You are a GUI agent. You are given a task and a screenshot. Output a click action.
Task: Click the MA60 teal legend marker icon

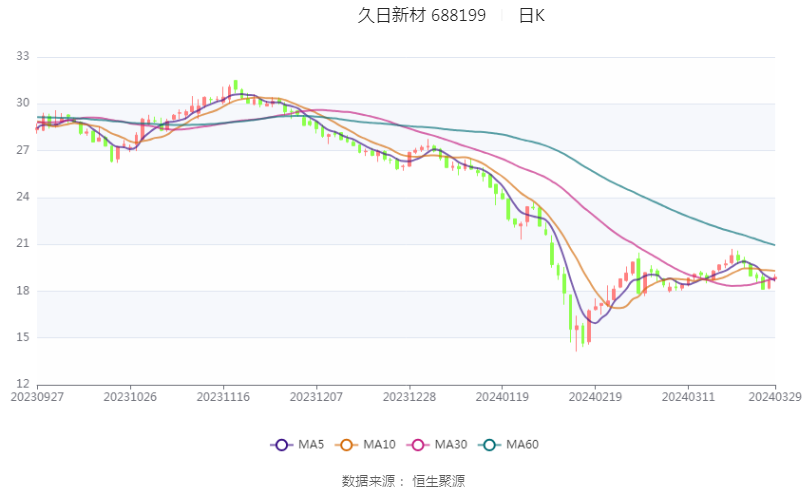pyautogui.click(x=492, y=444)
